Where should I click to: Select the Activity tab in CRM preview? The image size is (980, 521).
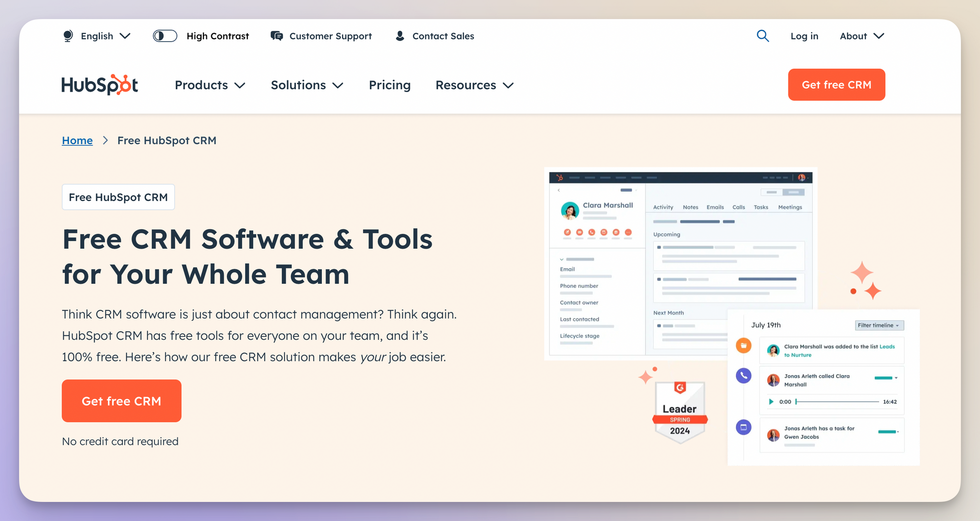pos(663,207)
